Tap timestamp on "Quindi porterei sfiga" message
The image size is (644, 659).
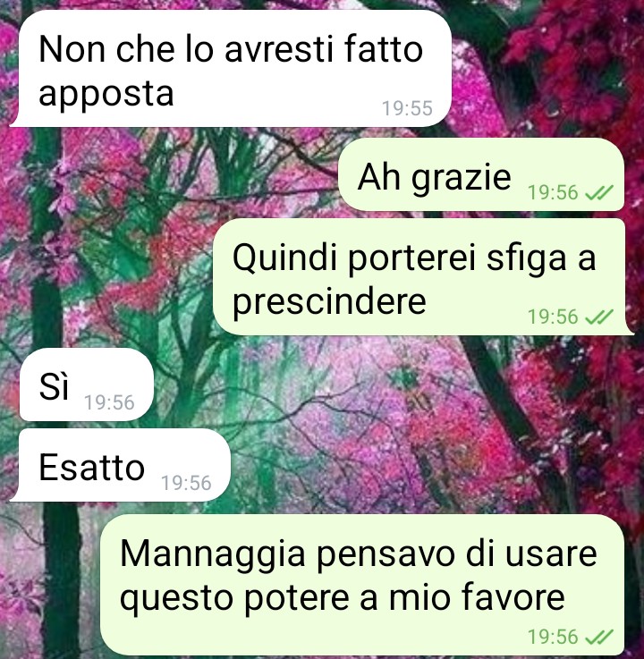(553, 317)
